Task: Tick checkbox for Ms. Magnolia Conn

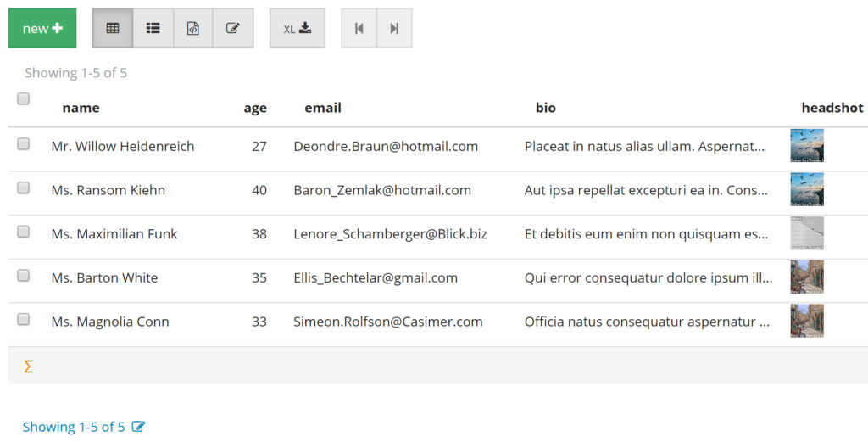Action: click(x=24, y=319)
